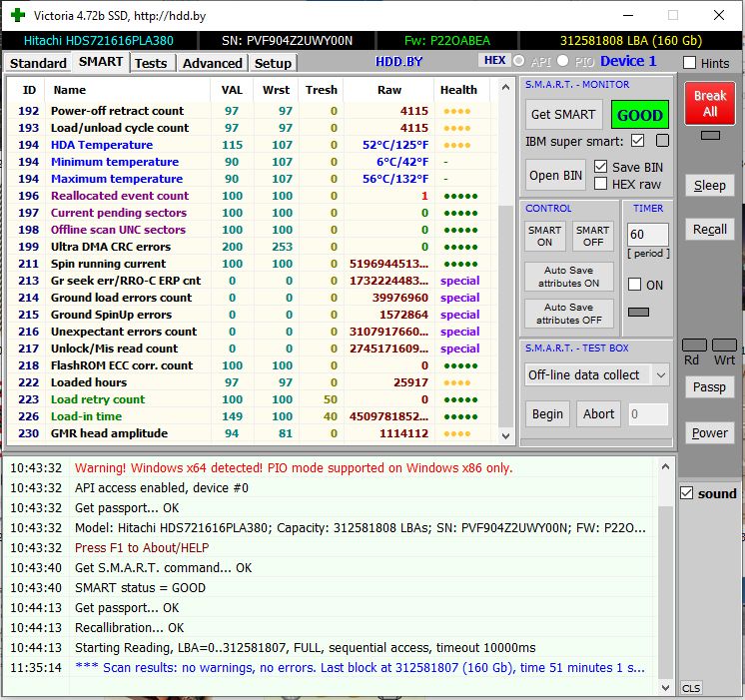Toggle the sound checkbox

coord(686,493)
